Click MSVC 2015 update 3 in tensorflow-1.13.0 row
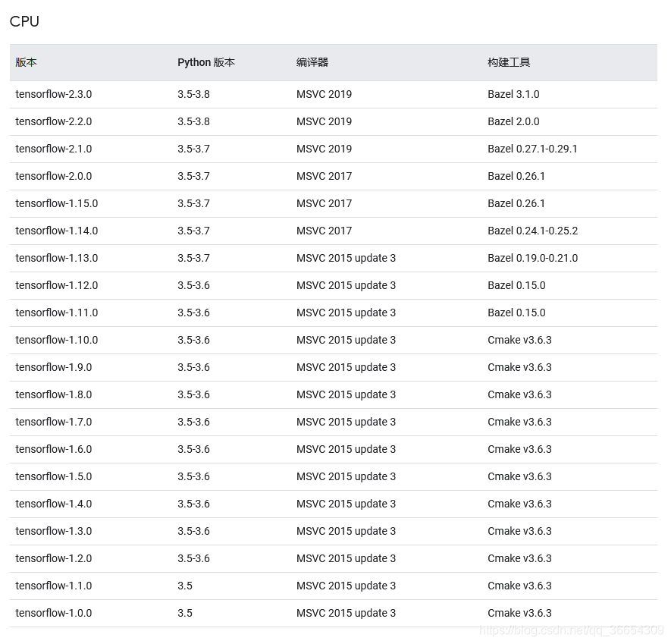The height and width of the screenshot is (644, 671). (346, 258)
